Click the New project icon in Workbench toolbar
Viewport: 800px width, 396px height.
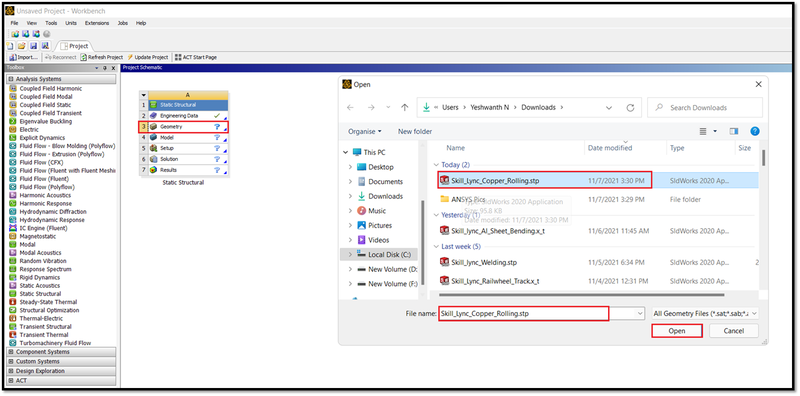click(10, 46)
